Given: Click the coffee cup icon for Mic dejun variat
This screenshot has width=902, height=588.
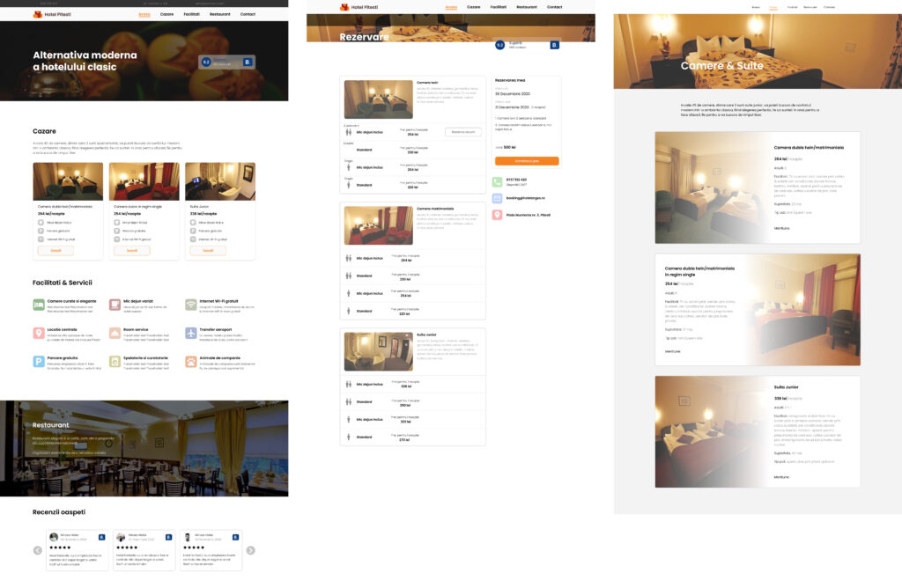Looking at the screenshot, I should pos(115,305).
